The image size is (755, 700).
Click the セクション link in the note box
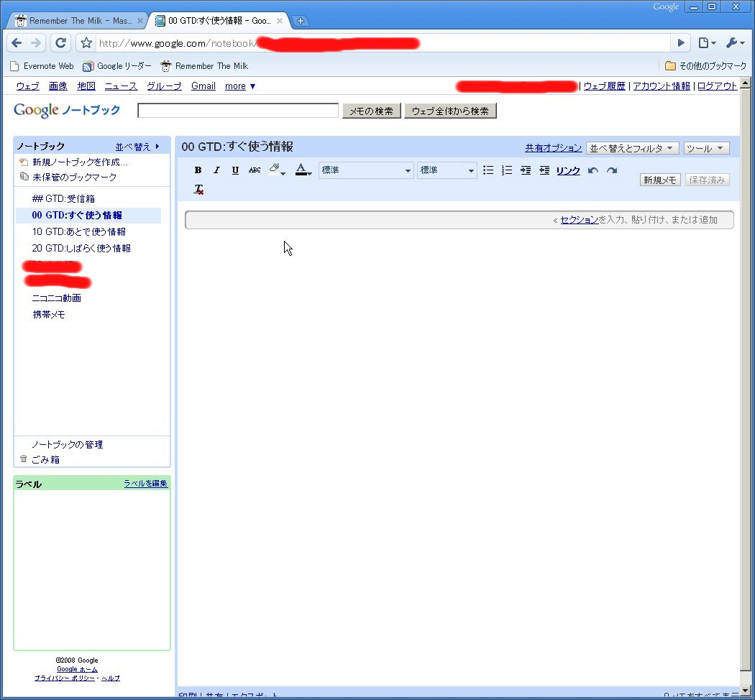(580, 220)
